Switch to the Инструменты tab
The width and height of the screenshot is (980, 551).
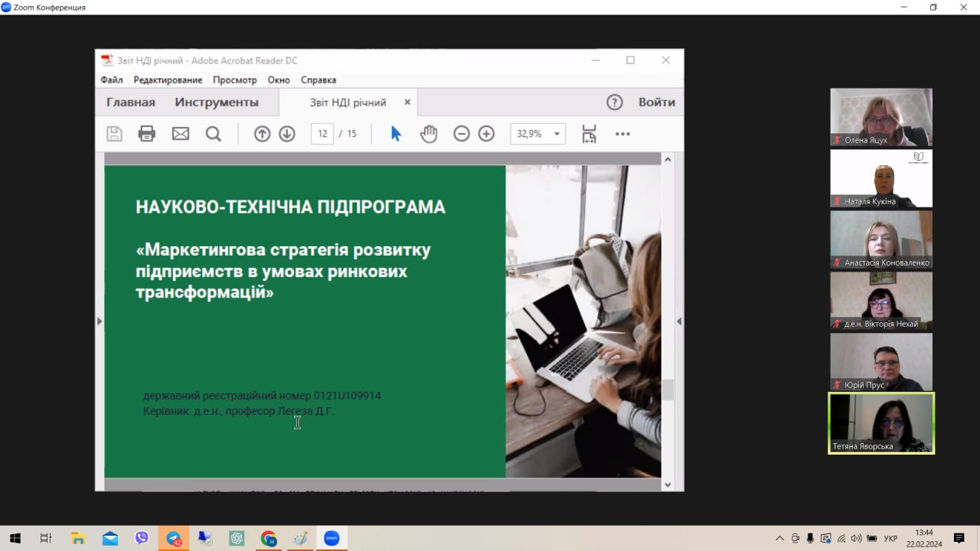click(x=217, y=103)
